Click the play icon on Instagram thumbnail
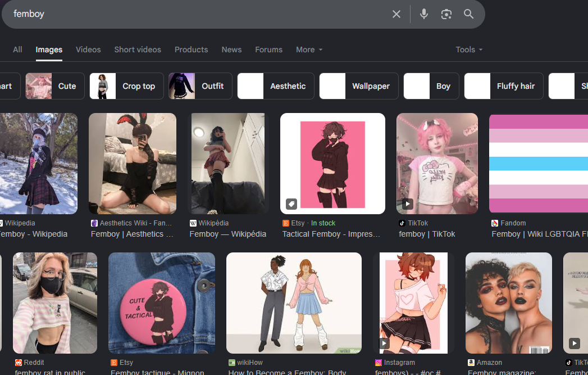Screen dimensions: 588x375 384,343
